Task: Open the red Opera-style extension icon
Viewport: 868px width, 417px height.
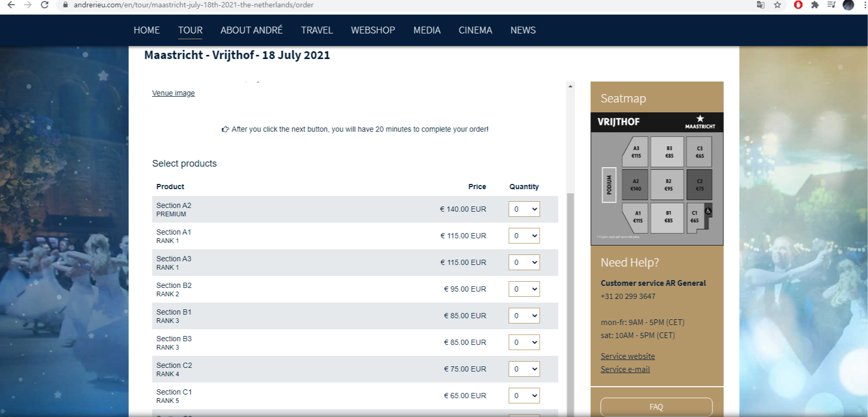Action: 798,5
